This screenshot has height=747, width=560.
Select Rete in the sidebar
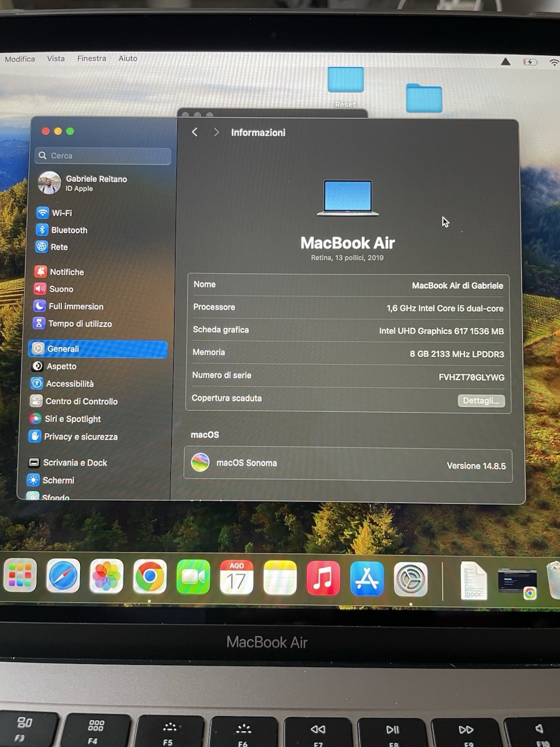pos(52,247)
